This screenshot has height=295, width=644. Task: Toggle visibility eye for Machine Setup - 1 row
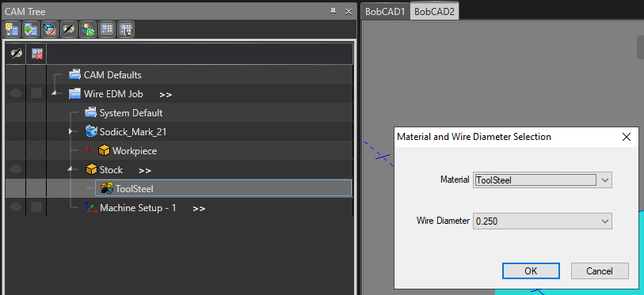(16, 206)
